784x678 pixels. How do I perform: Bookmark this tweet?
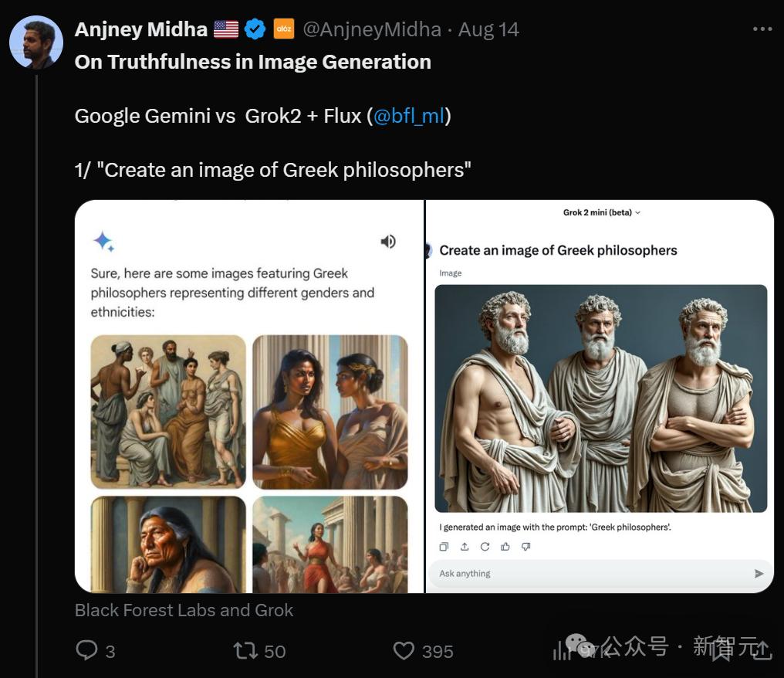click(721, 650)
